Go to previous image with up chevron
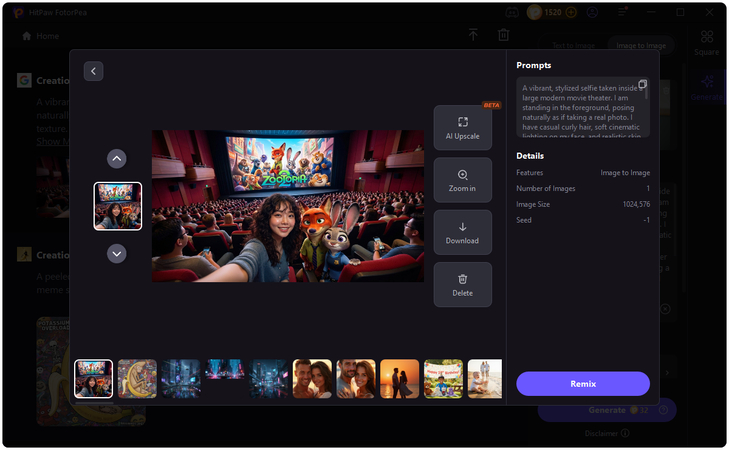 tap(117, 158)
